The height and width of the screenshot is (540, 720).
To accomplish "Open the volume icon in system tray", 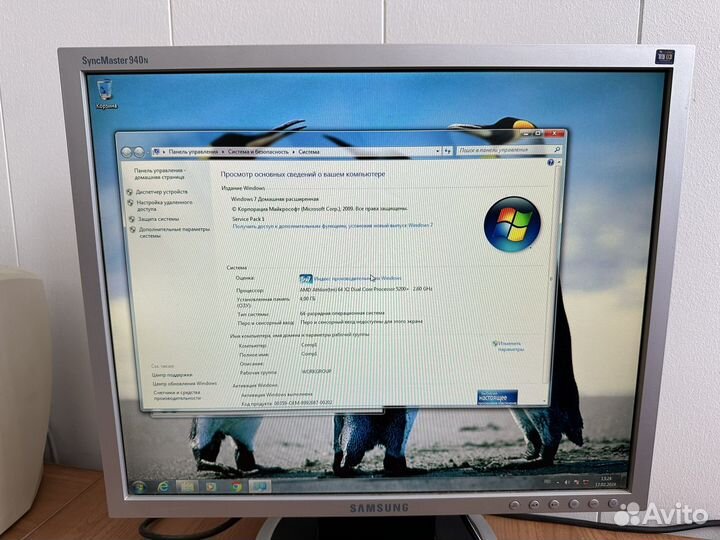I will tap(568, 482).
